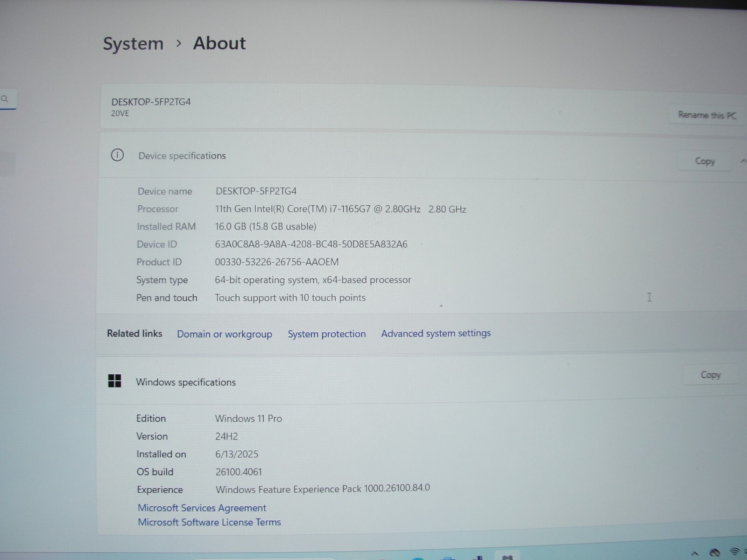Viewport: 747px width, 560px height.
Task: Click the Windows logo beside Windows specifications
Action: click(114, 381)
